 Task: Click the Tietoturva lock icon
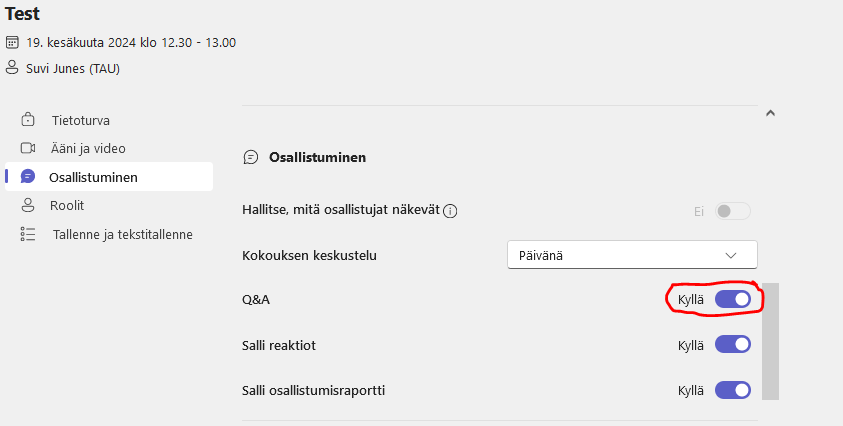(x=28, y=120)
